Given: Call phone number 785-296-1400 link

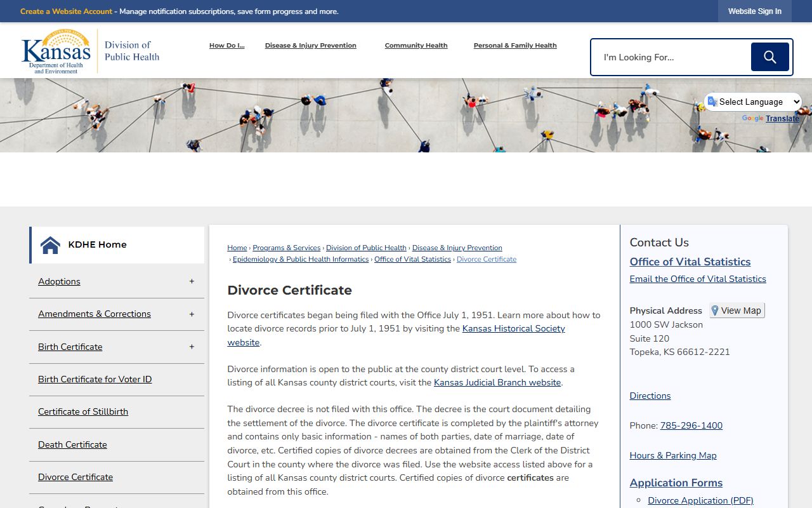Looking at the screenshot, I should pyautogui.click(x=691, y=425).
